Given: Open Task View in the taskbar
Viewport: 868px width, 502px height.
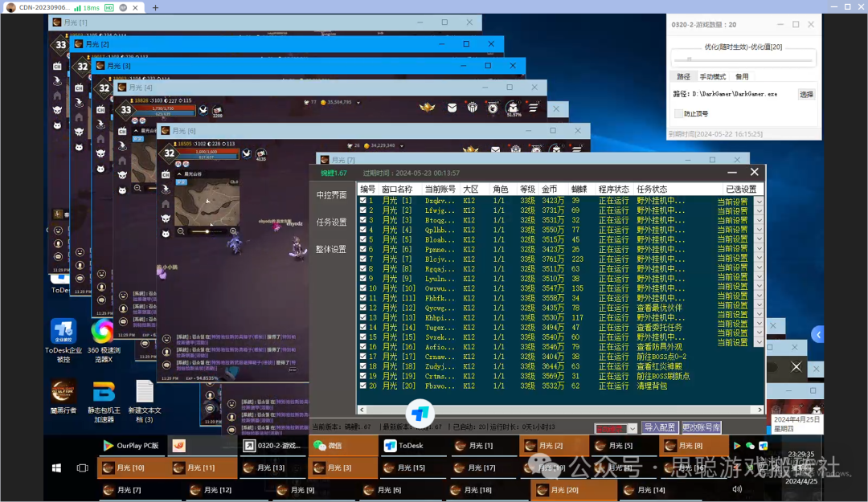Looking at the screenshot, I should point(82,467).
